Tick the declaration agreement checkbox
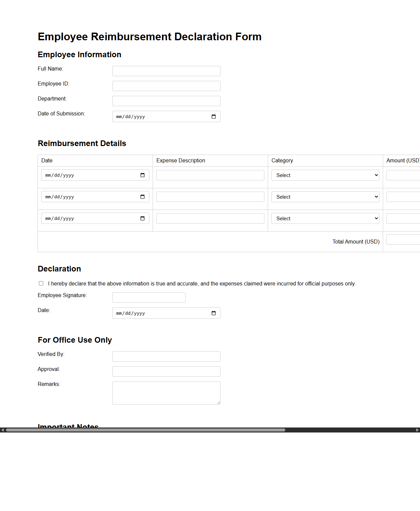420x511 pixels. coord(41,283)
